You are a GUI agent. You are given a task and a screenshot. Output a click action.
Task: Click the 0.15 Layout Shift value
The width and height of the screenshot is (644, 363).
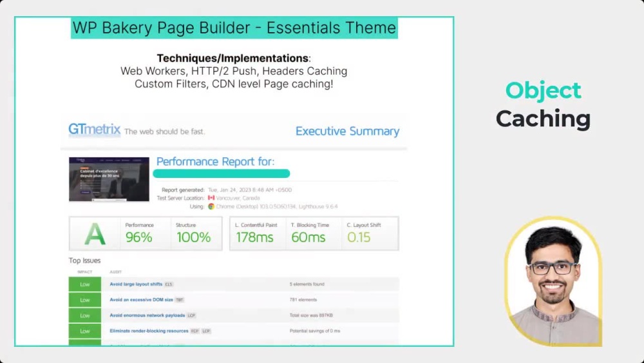point(359,237)
